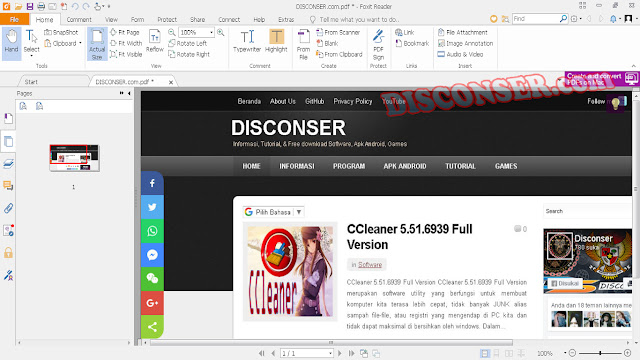640x360 pixels.
Task: Open the Attachments paperclip panel
Action: click(8, 209)
